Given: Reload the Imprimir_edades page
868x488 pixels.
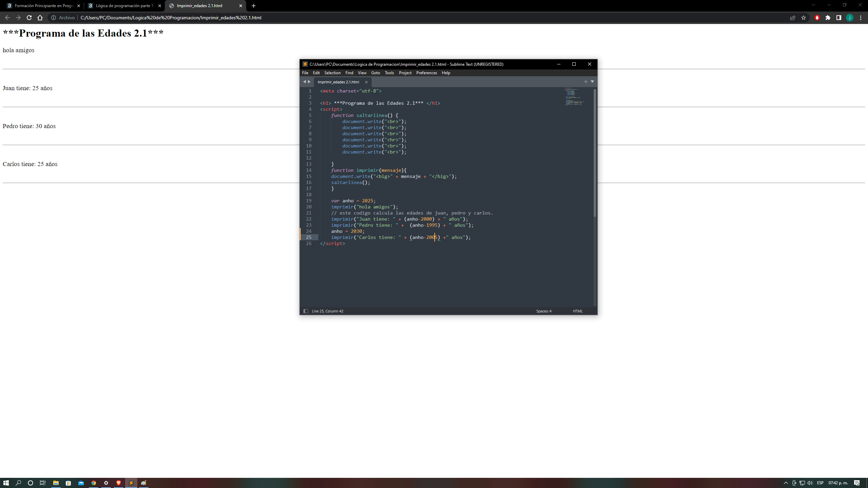Looking at the screenshot, I should tap(29, 18).
